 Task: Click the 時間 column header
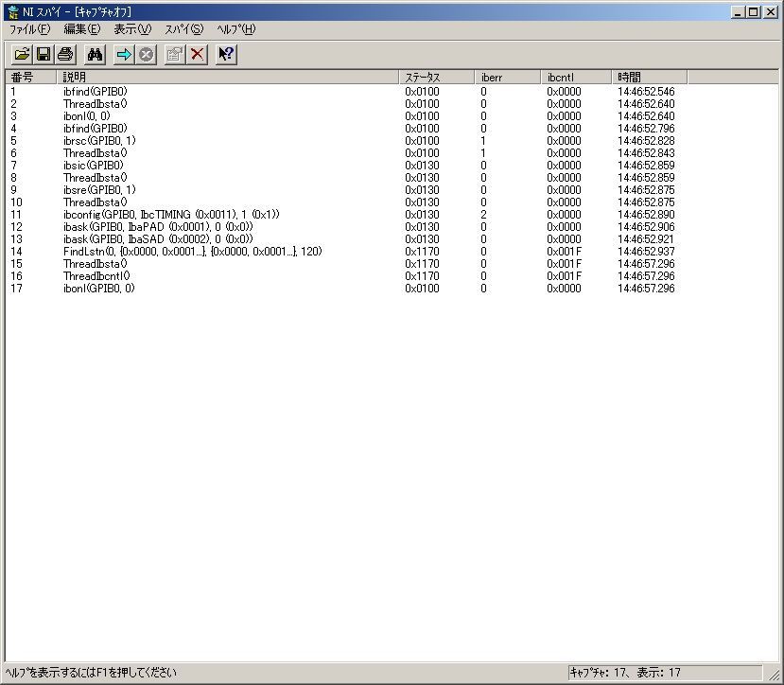click(x=650, y=77)
